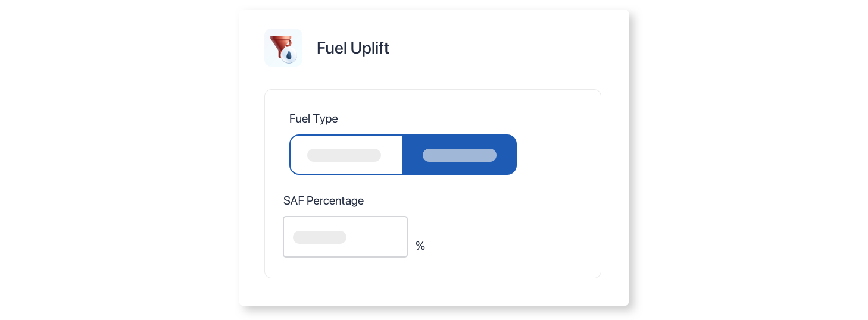Click the percent sign beside the input
This screenshot has width=868, height=320.
tap(420, 246)
